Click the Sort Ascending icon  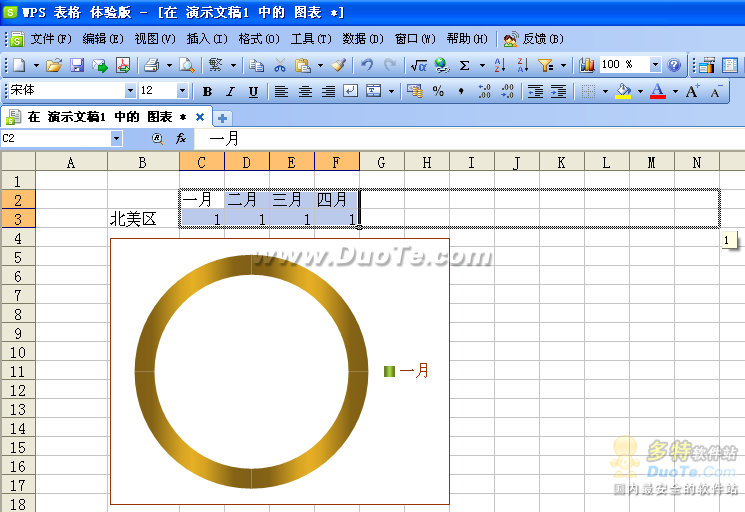click(x=499, y=65)
